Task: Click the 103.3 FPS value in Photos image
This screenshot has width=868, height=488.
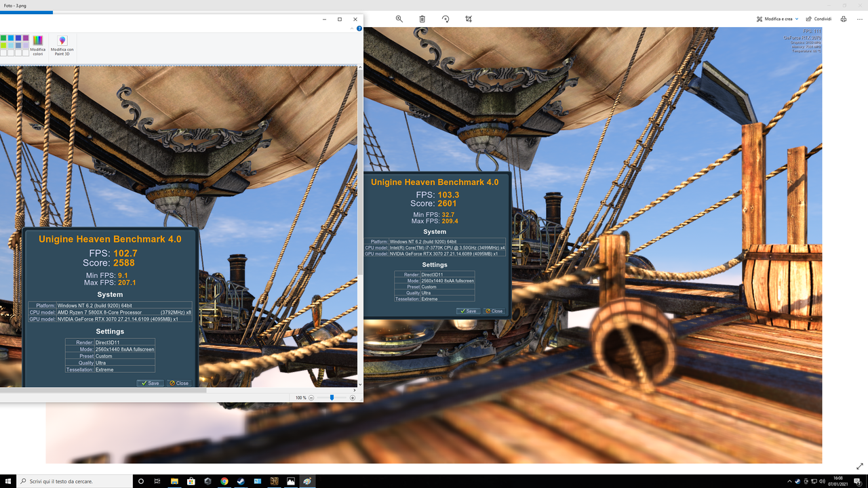Action: click(448, 195)
